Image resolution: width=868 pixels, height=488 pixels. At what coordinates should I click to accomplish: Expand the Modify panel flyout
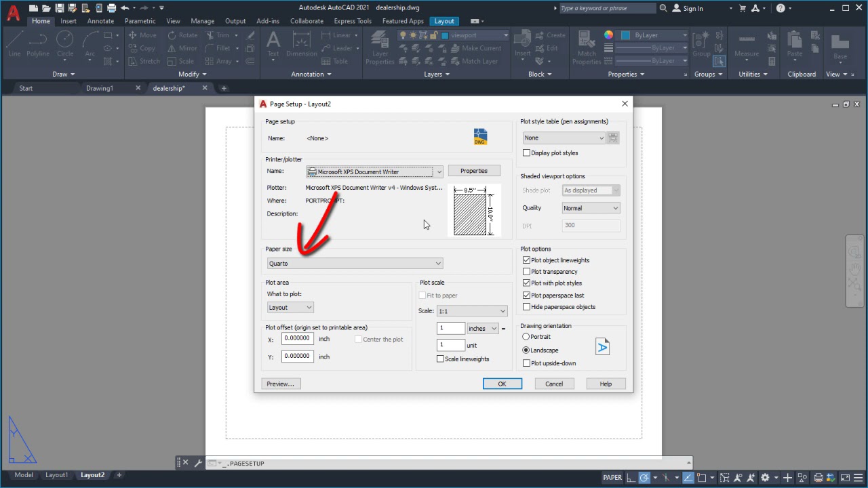[193, 75]
